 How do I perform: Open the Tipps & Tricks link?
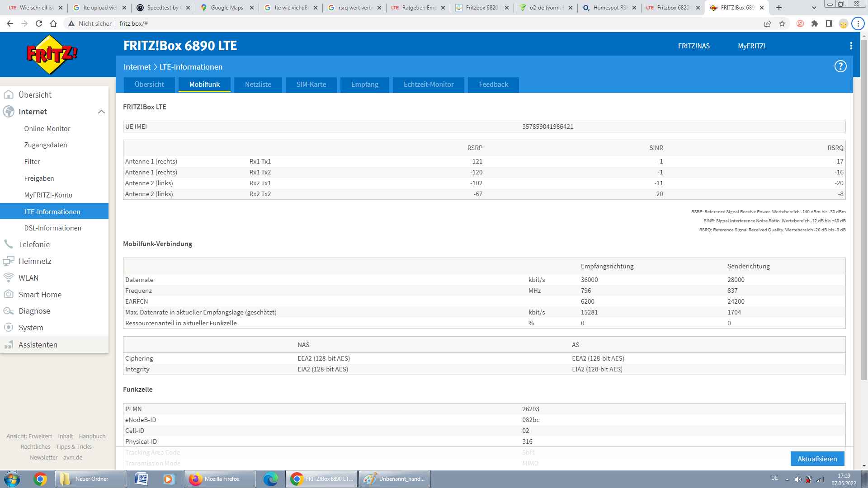[x=74, y=447]
